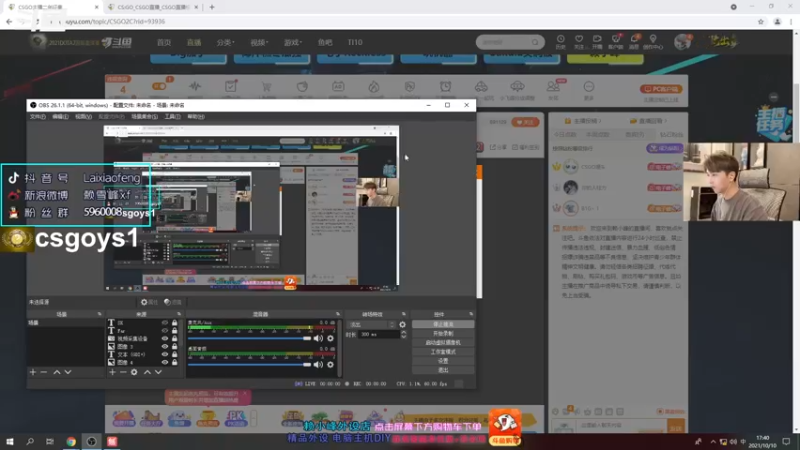This screenshot has height=450, width=800.
Task: Toggle visibility of 图像 4 source
Action: (165, 362)
